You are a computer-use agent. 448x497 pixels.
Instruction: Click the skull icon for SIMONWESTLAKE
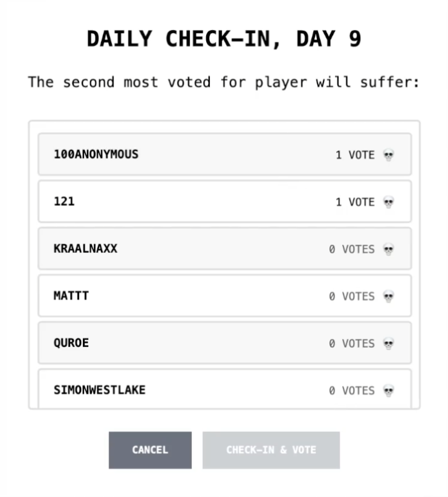389,391
